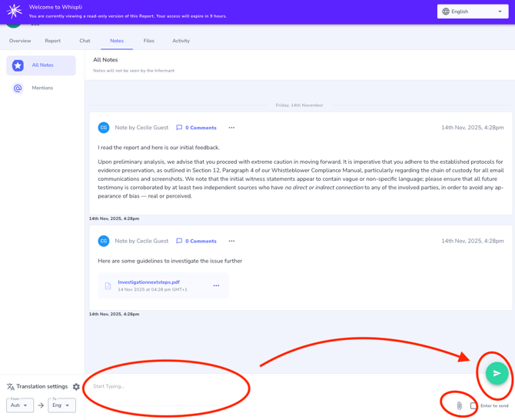This screenshot has height=420, width=515.
Task: Click the Start Typing note input field
Action: [x=165, y=386]
